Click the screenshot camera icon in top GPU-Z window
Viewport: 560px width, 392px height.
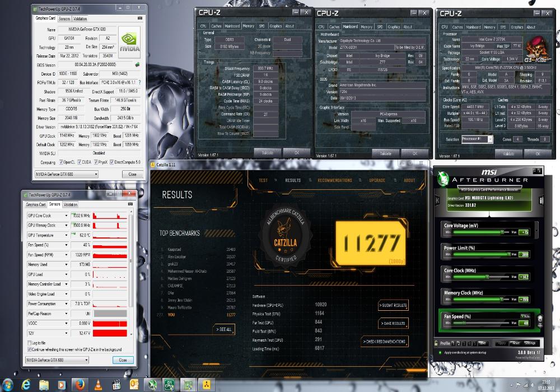tap(139, 18)
